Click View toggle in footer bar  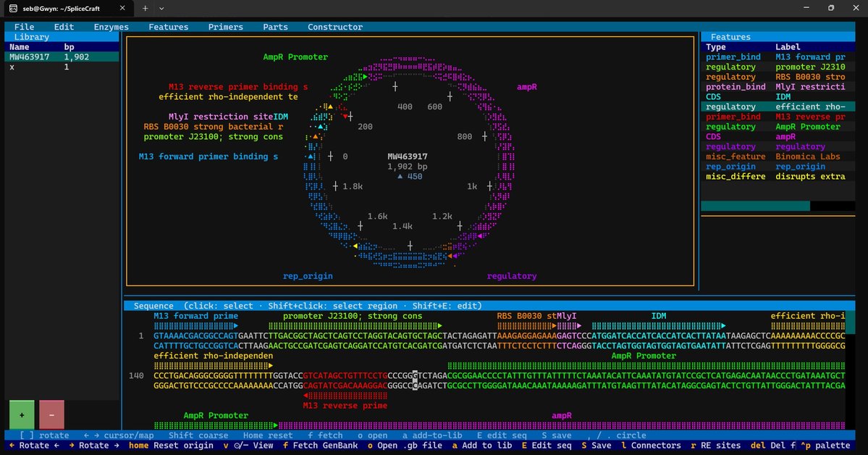[x=248, y=445]
